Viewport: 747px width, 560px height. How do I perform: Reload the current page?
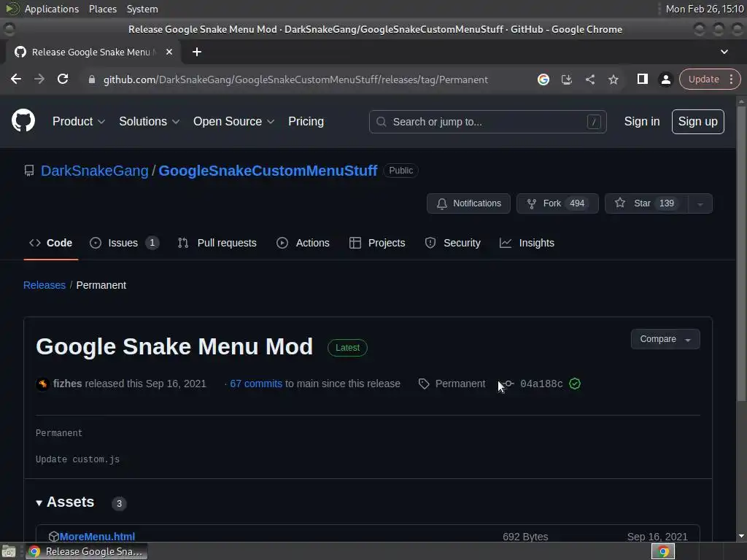63,79
